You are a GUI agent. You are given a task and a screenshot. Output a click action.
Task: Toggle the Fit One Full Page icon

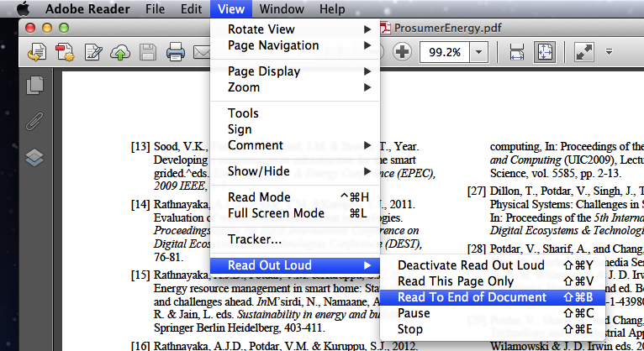(545, 52)
